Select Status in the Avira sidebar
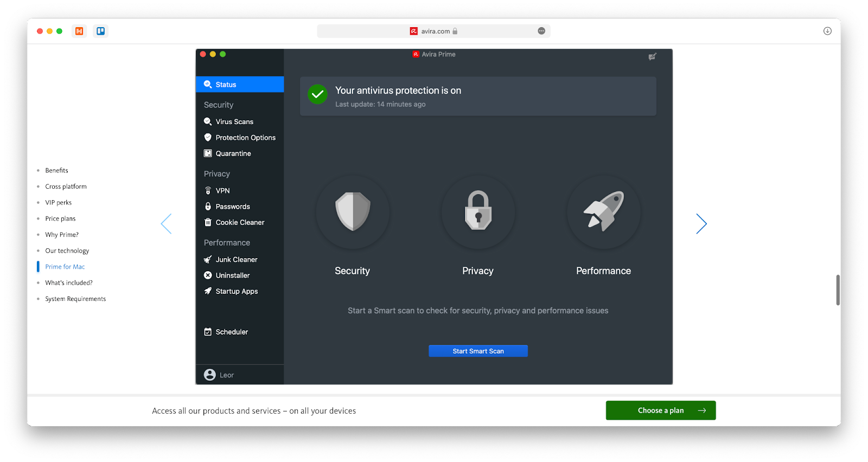 [x=240, y=84]
